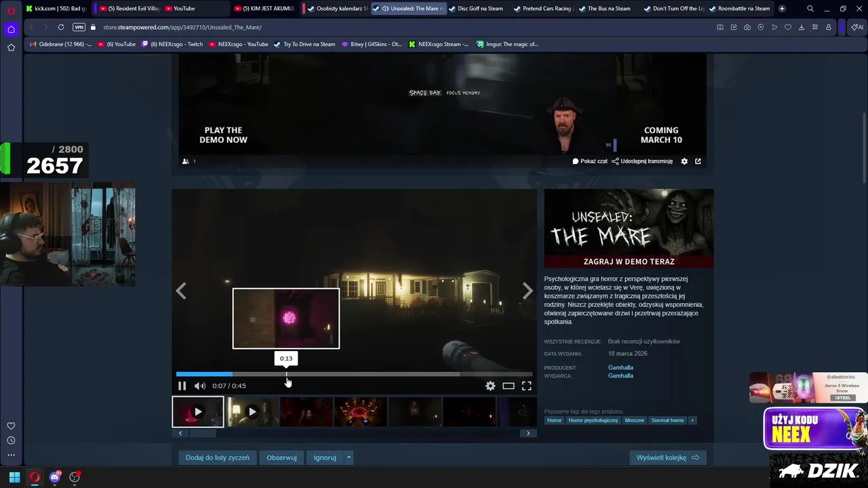The width and height of the screenshot is (868, 488).
Task: Open the Survival horror tag
Action: point(668,420)
